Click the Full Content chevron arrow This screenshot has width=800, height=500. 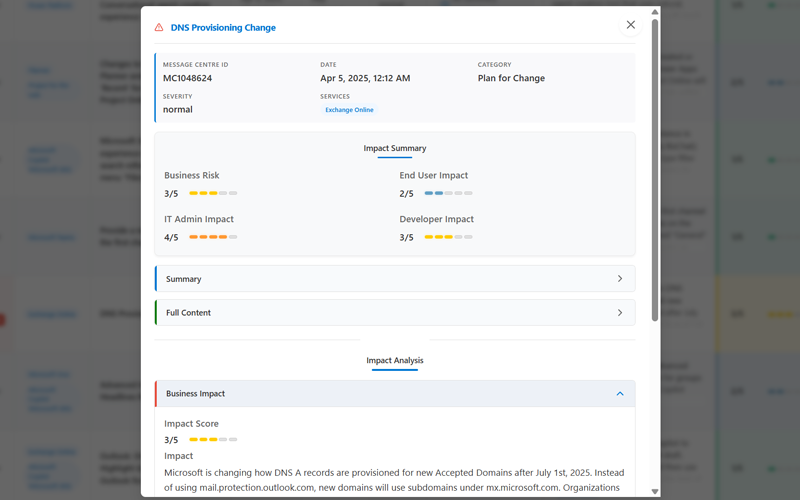[x=619, y=313]
